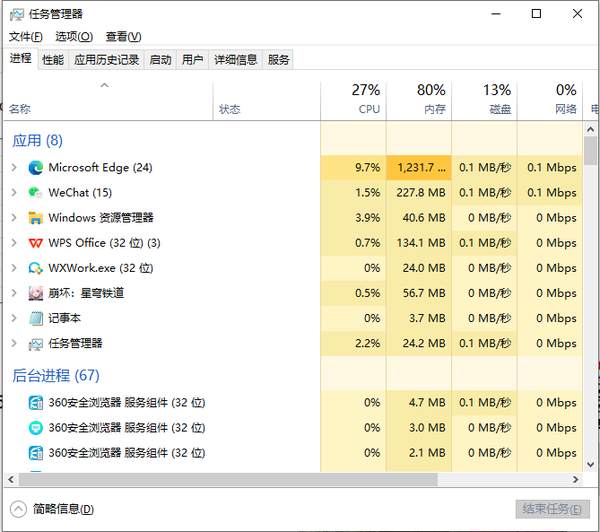Expand Windows 资源管理器 process group
Screen dimensions: 600x532
coord(14,218)
